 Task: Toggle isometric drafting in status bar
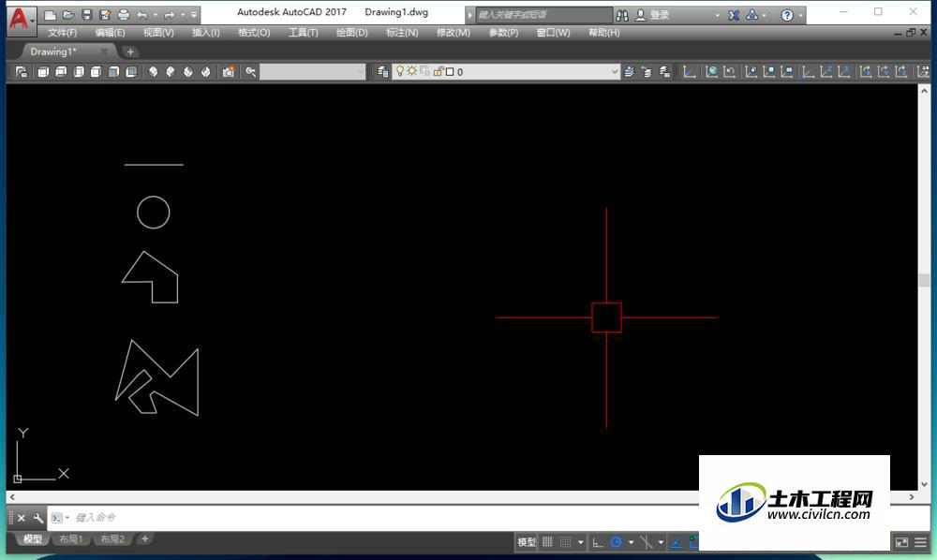(646, 542)
